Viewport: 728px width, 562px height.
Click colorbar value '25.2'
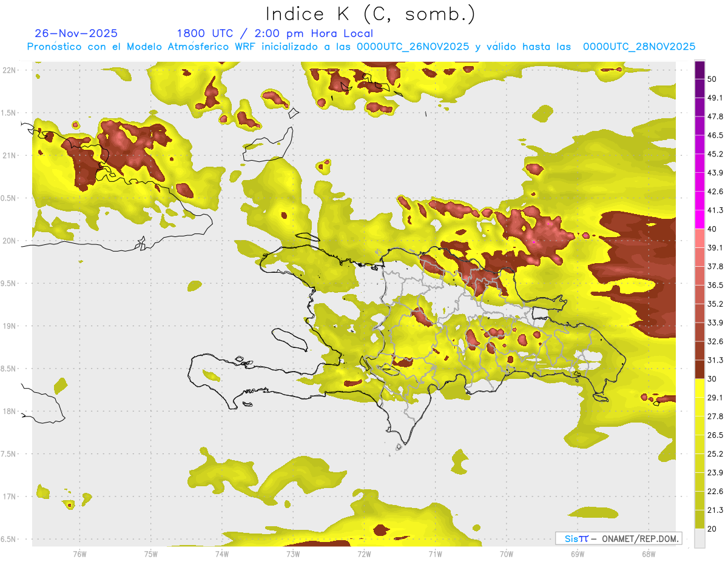715,453
